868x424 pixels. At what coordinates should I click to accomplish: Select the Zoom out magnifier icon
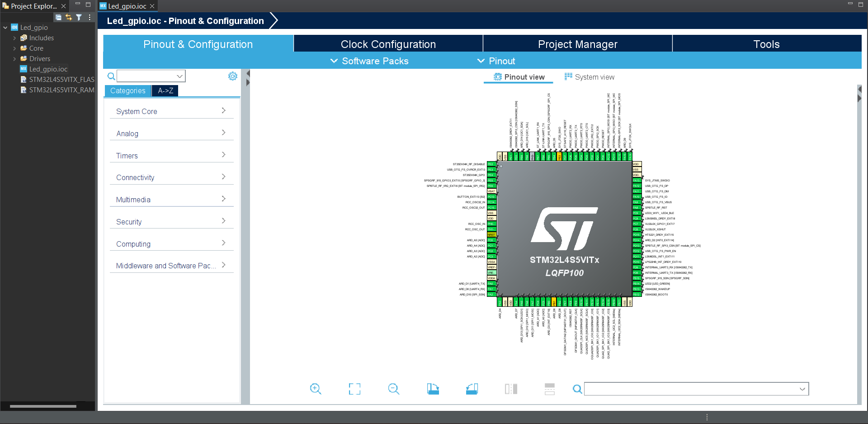coord(393,389)
